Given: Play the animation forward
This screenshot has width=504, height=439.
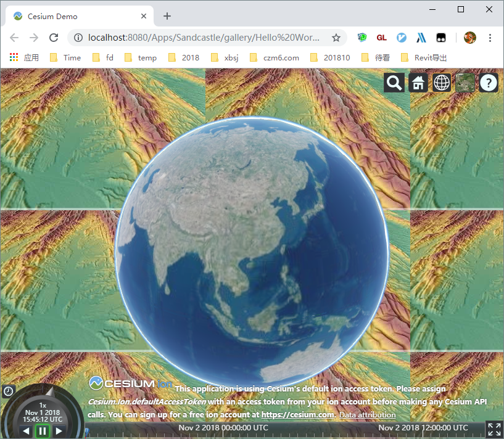Looking at the screenshot, I should click(x=59, y=431).
